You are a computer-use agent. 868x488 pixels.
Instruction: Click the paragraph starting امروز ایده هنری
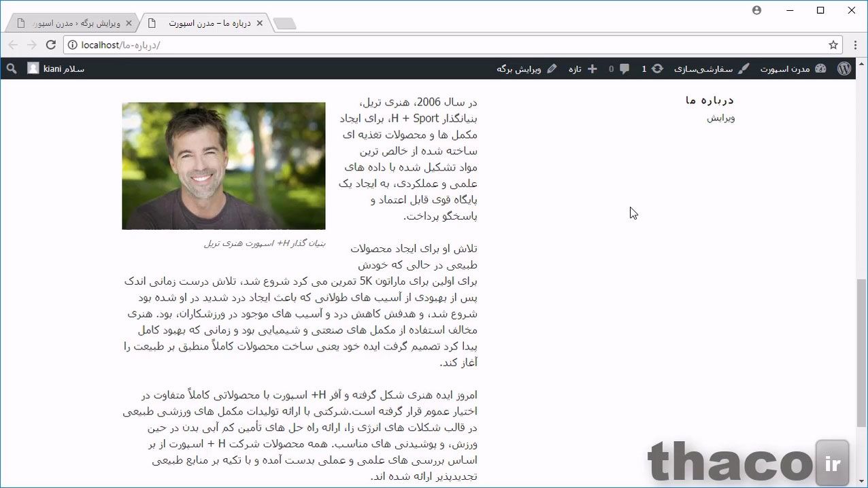[x=300, y=436]
